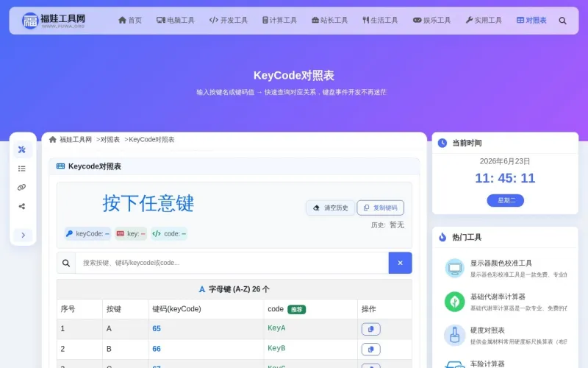Click the 按下任意键 display text
Image resolution: width=588 pixels, height=368 pixels.
[x=148, y=203]
